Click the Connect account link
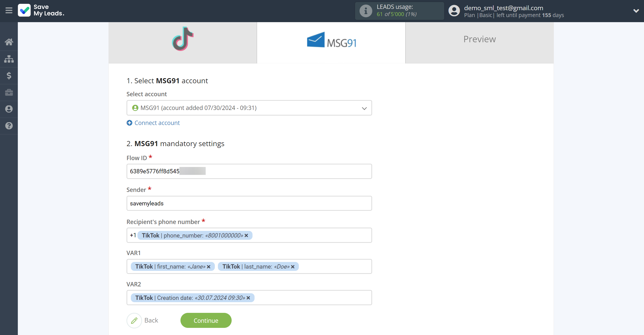This screenshot has width=644, height=335. (x=157, y=123)
